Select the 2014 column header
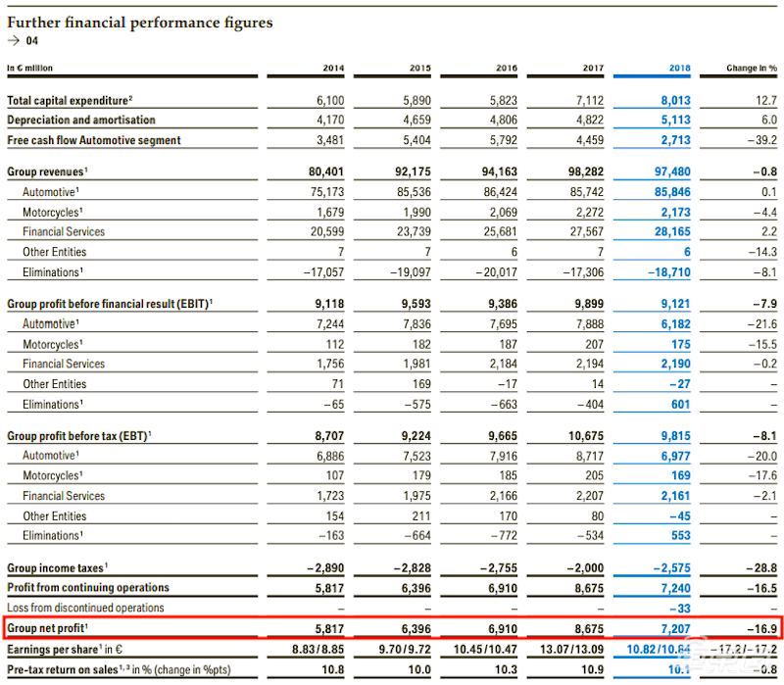The image size is (784, 685). (x=334, y=69)
